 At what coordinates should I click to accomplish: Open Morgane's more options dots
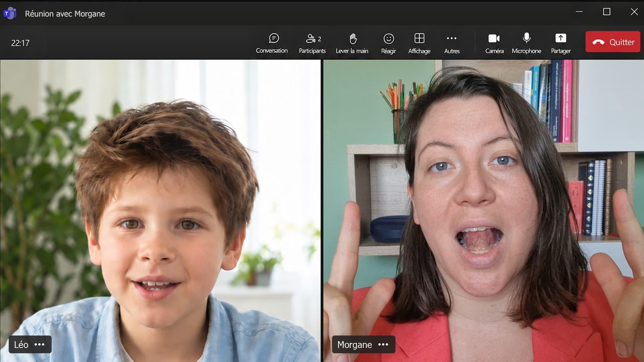383,345
